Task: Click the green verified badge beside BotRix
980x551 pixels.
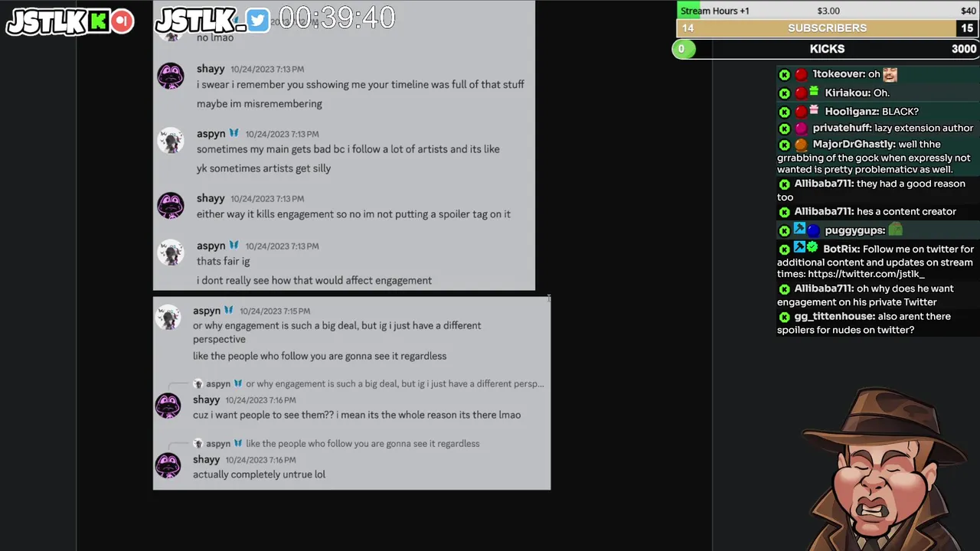Action: [x=812, y=248]
